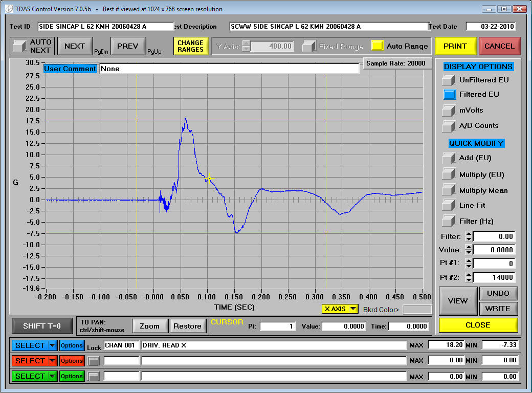Enable the Fixed Range option
532x393 pixels.
(x=309, y=46)
